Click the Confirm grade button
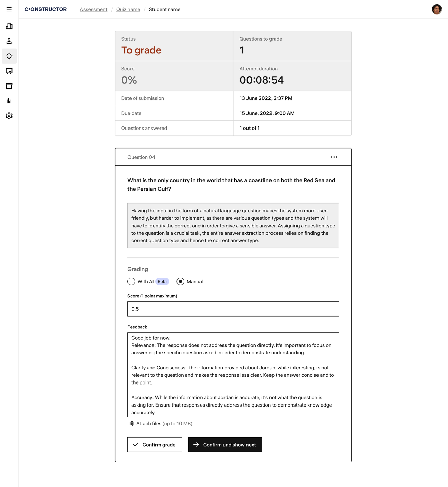Viewport: 448px width, 487px height. click(x=155, y=445)
